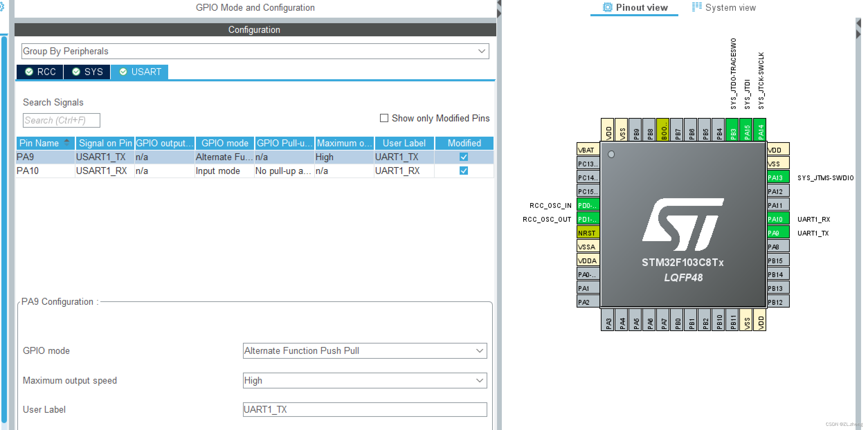Image resolution: width=868 pixels, height=430 pixels.
Task: Click the PC14 pin on chip
Action: 588,177
